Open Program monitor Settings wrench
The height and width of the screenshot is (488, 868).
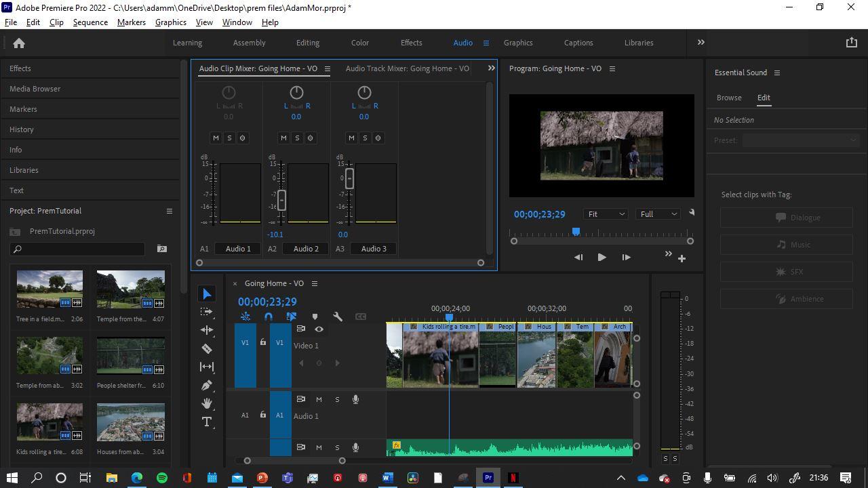(692, 212)
